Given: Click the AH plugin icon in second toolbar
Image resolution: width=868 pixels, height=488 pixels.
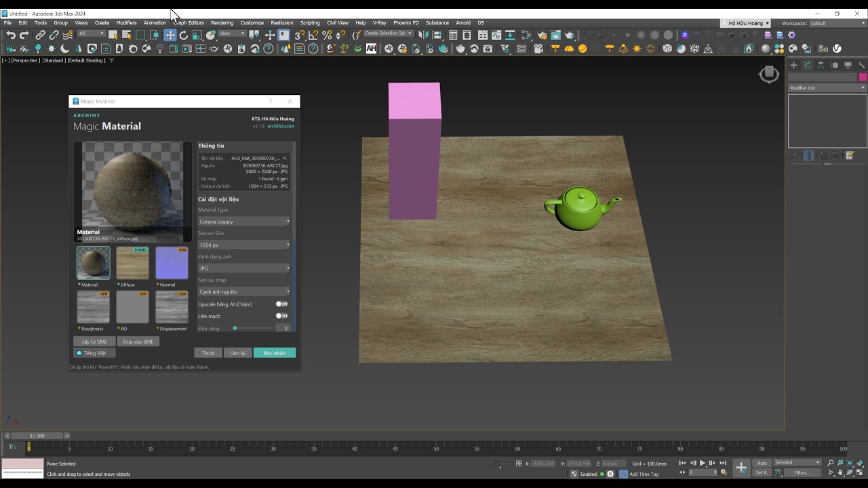Looking at the screenshot, I should coord(371,48).
